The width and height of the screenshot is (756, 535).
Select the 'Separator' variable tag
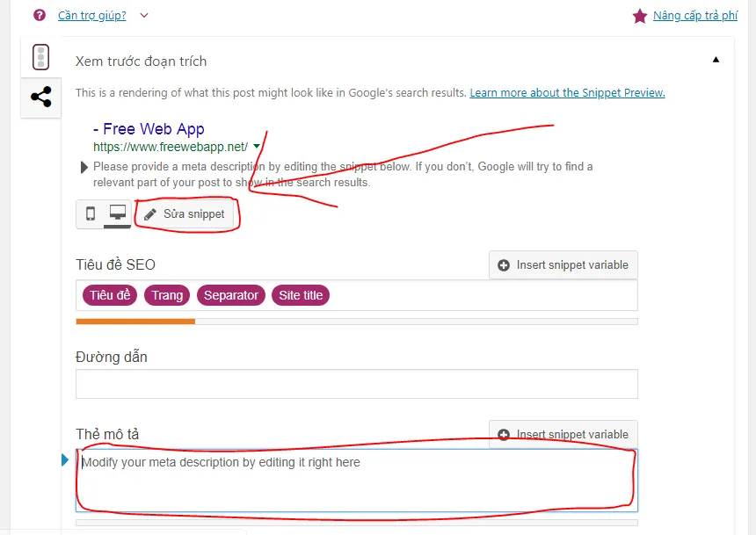(231, 295)
